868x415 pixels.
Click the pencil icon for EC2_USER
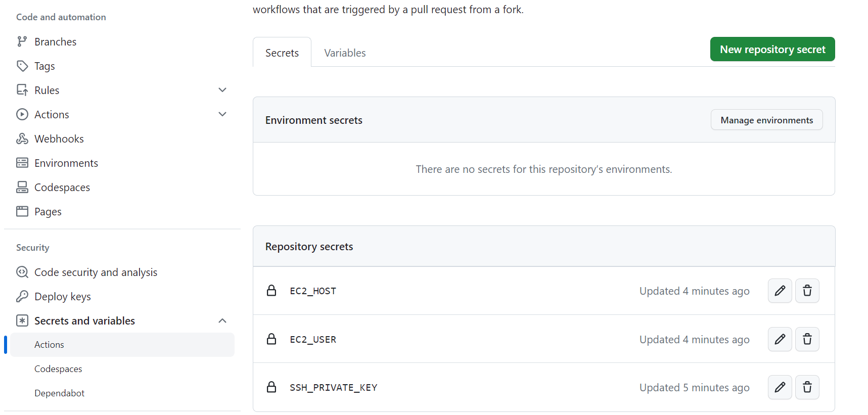(780, 339)
